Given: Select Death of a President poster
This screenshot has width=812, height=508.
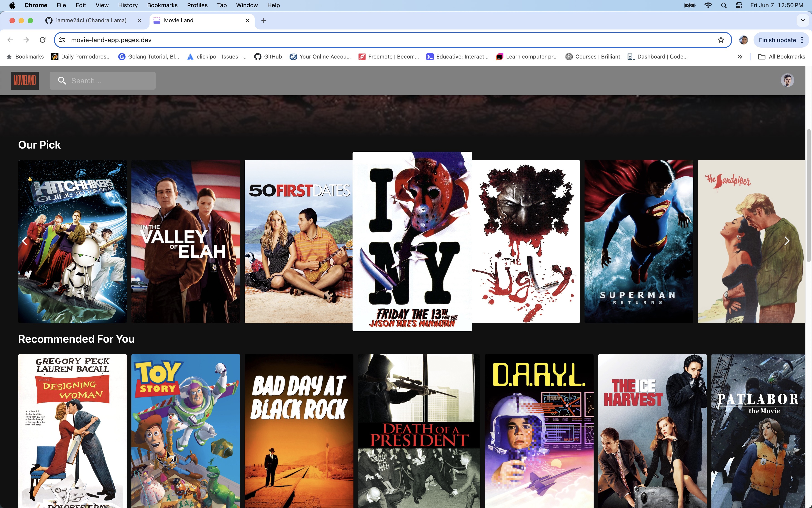Looking at the screenshot, I should point(419,431).
